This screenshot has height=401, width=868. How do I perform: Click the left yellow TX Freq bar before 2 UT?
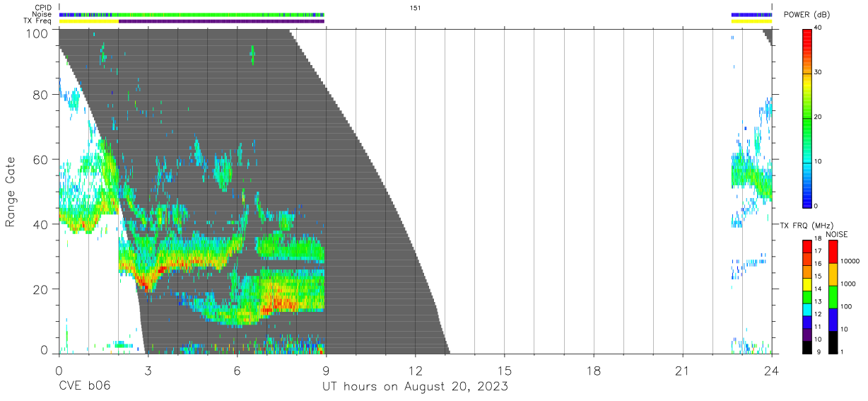(x=89, y=21)
